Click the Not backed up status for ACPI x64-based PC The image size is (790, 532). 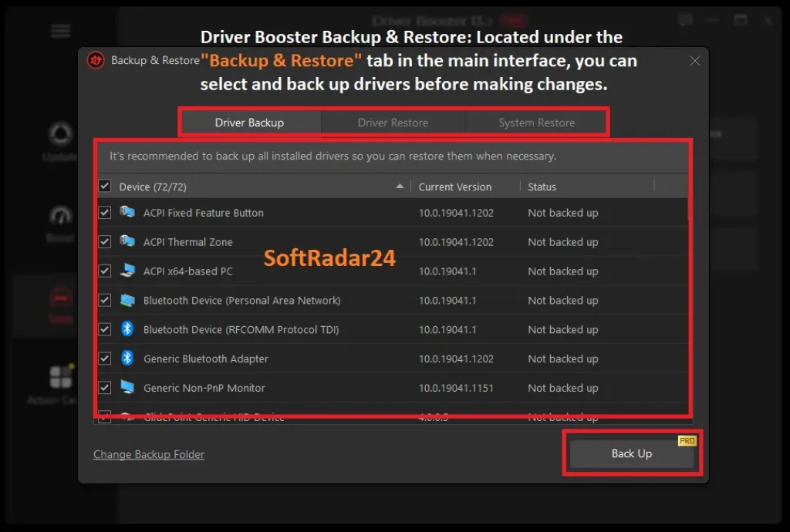tap(562, 271)
